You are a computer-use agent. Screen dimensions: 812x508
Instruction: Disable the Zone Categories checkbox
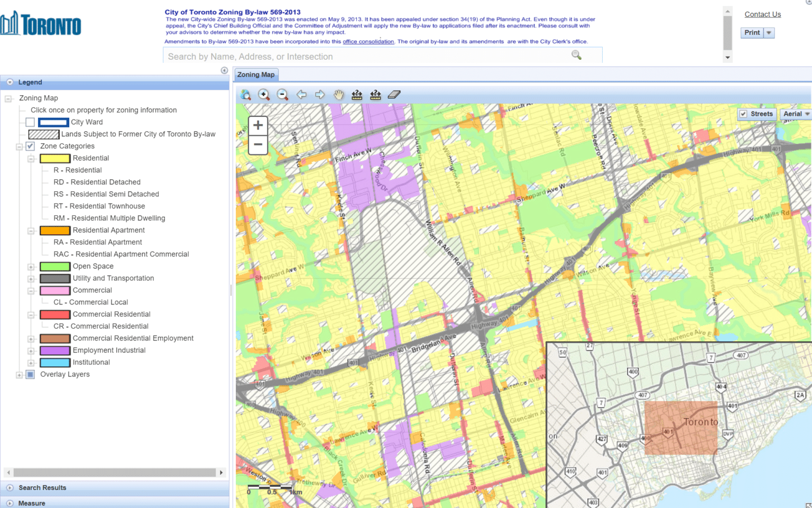pos(30,146)
